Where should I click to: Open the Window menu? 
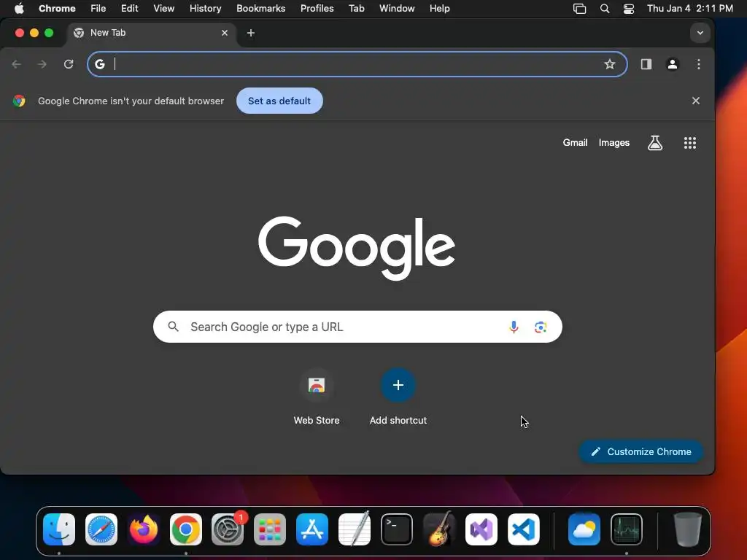tap(397, 8)
